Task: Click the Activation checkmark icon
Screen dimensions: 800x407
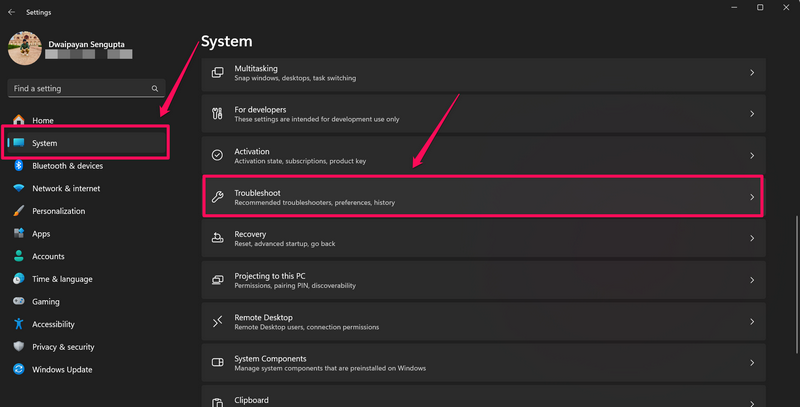Action: tap(218, 156)
